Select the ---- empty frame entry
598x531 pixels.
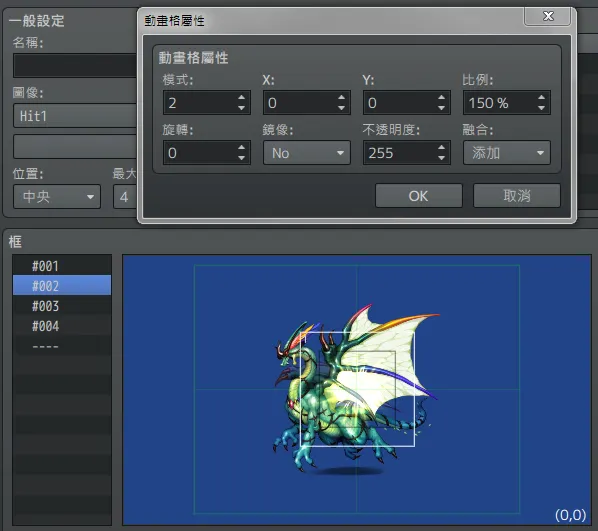pos(62,346)
